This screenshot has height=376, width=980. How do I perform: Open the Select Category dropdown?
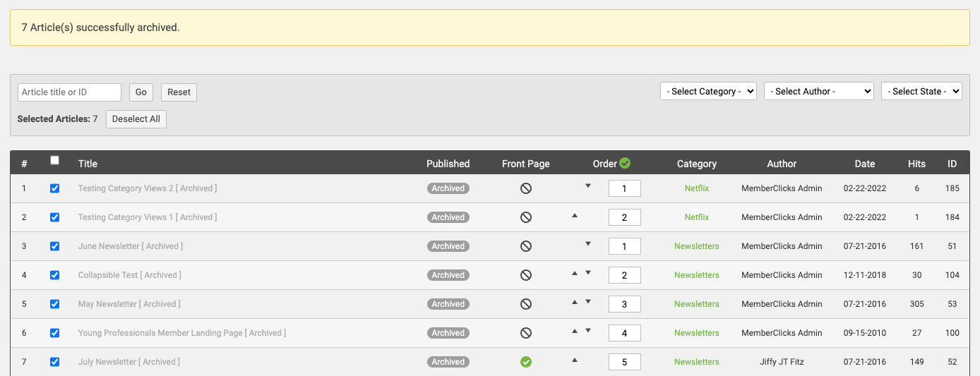point(708,91)
